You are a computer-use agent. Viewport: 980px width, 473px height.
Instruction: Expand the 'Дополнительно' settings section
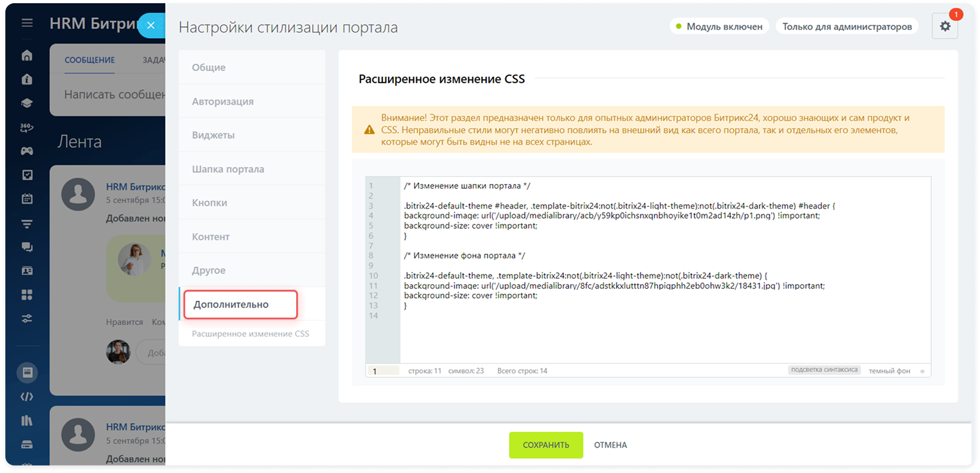(240, 304)
